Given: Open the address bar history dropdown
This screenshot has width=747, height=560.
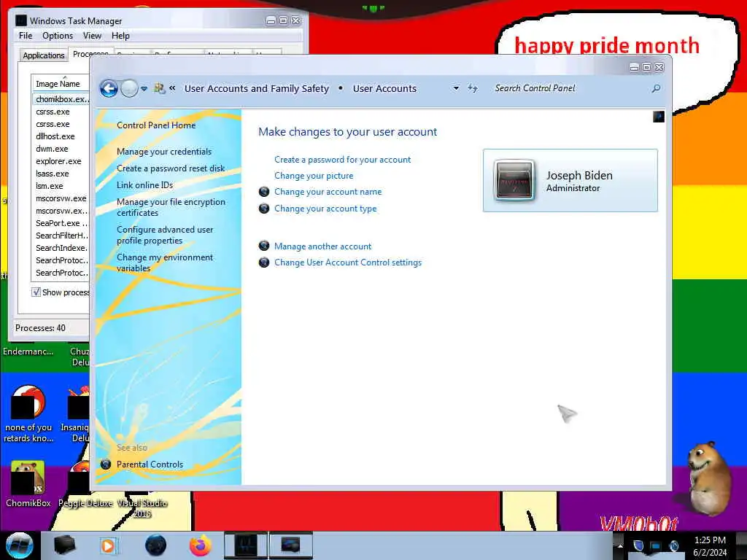Looking at the screenshot, I should [456, 88].
